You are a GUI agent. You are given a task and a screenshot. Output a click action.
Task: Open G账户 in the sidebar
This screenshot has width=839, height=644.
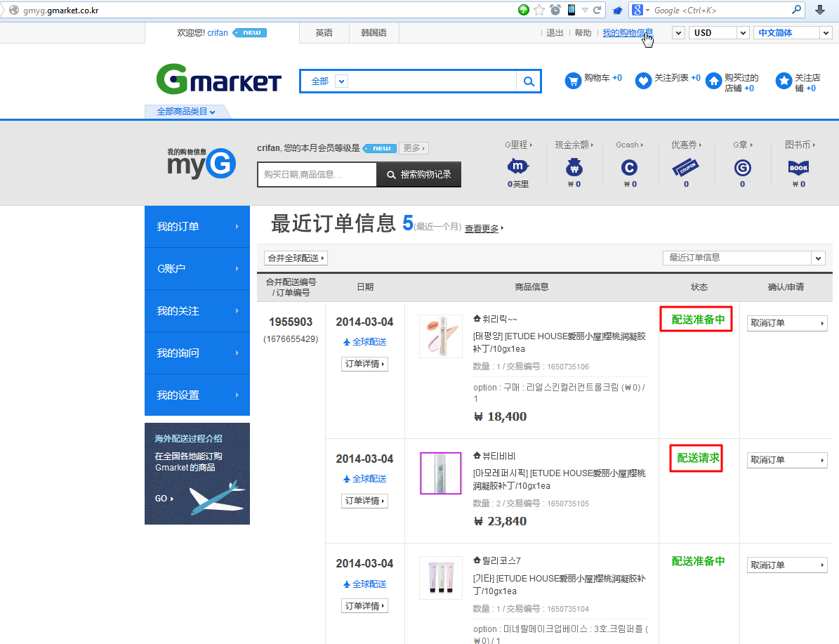197,269
